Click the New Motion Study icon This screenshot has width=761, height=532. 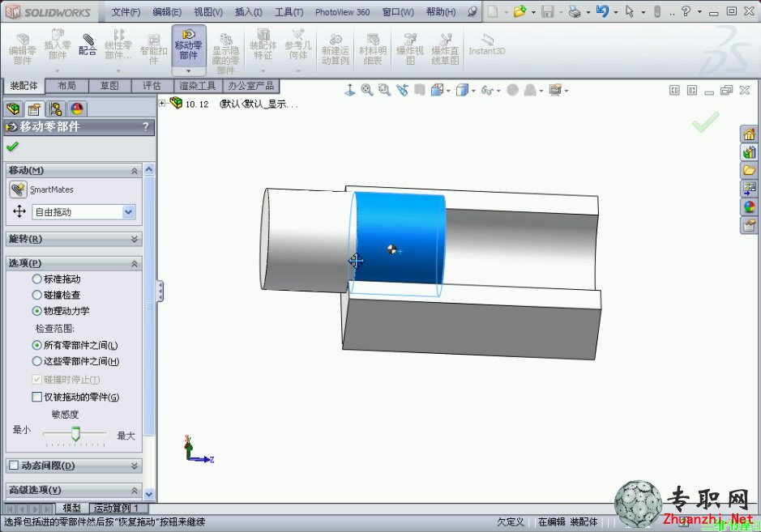pos(336,49)
